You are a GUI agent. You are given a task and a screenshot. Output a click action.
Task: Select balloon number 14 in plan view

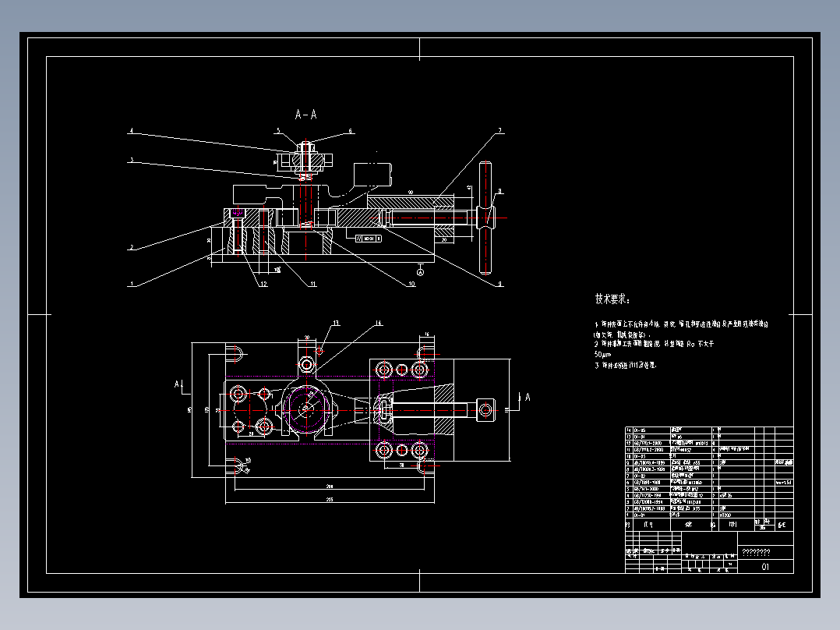point(378,323)
